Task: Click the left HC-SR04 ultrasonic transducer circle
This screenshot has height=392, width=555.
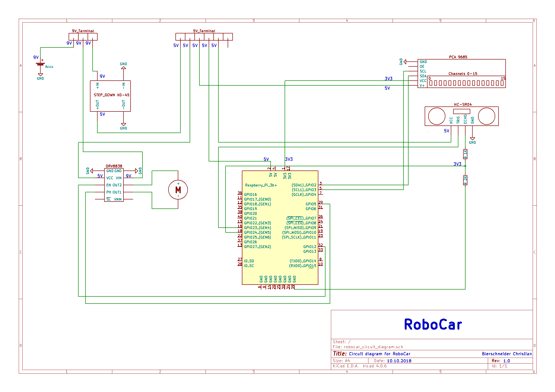Action: click(x=437, y=116)
